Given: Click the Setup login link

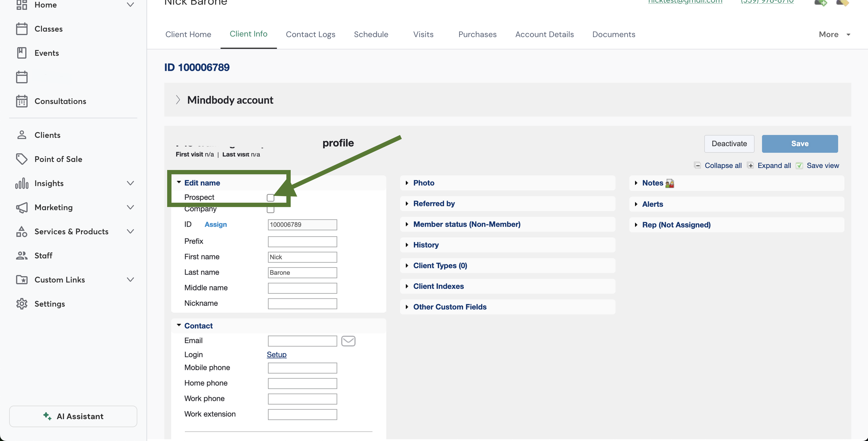Looking at the screenshot, I should click(276, 355).
